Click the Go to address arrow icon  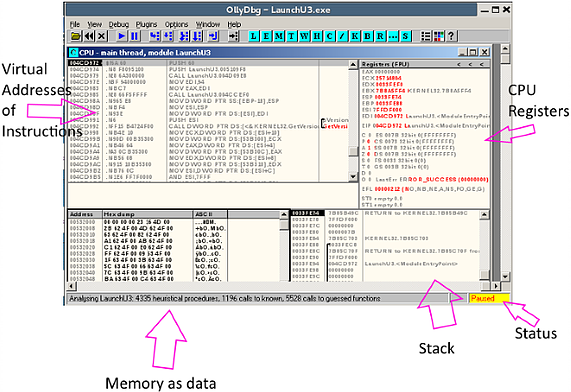point(233,36)
